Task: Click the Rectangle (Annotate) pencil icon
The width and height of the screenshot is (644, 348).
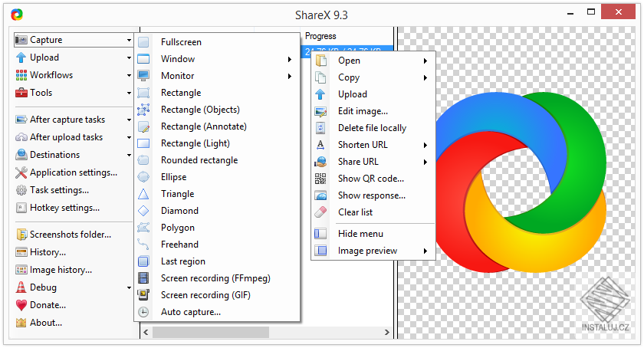Action: [x=143, y=126]
